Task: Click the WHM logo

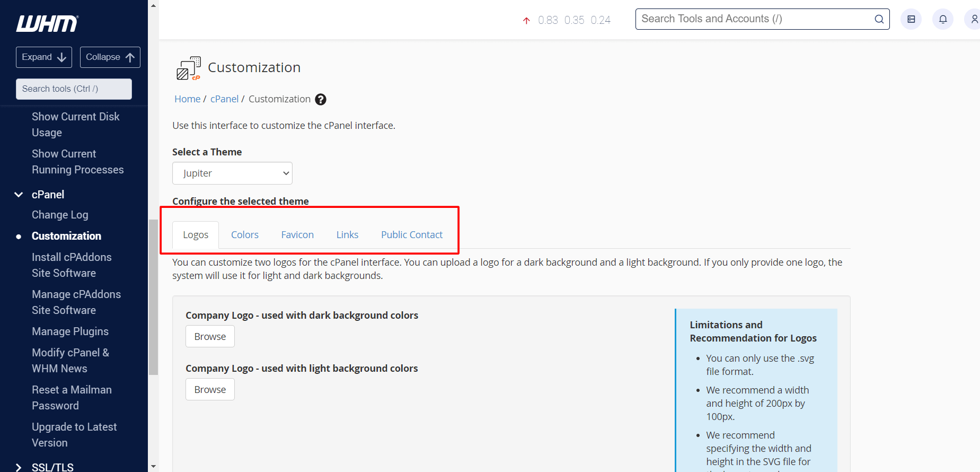Action: click(47, 23)
